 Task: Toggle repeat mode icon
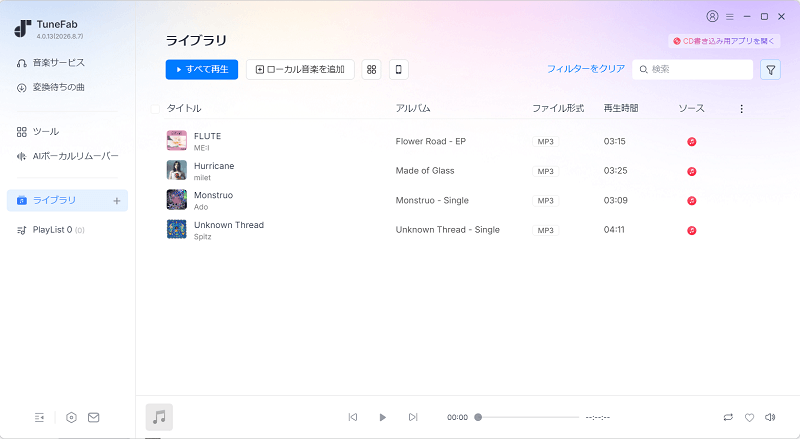coord(728,418)
